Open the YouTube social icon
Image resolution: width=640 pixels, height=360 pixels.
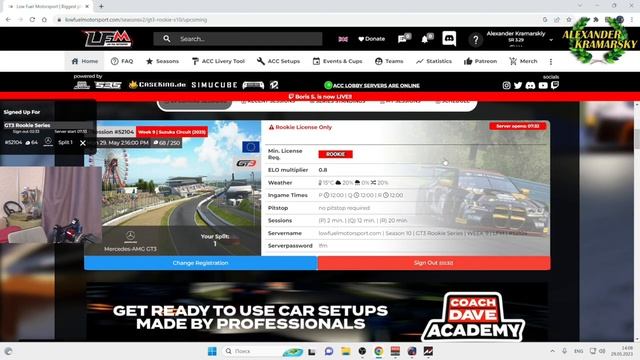coord(543,85)
